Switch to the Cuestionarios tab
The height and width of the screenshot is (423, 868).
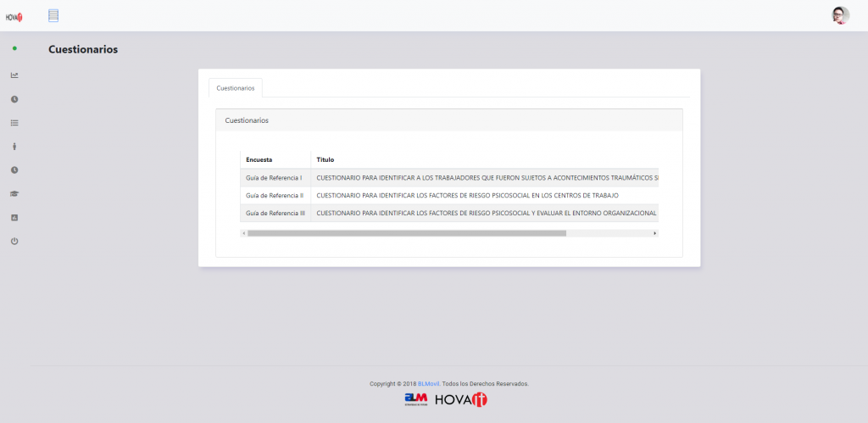point(235,87)
